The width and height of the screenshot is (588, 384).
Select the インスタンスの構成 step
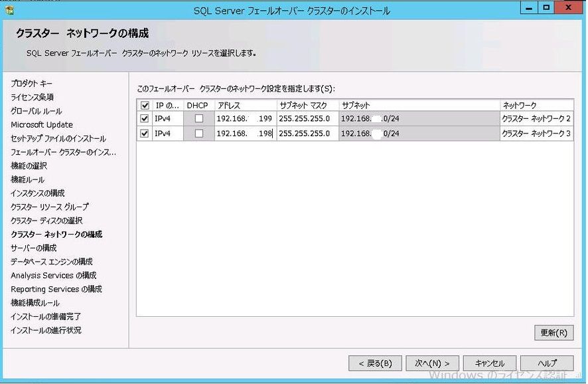(x=38, y=193)
